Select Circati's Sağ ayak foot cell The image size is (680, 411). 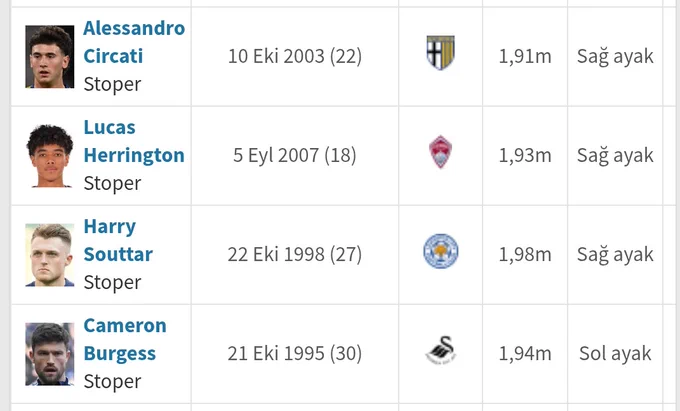click(x=615, y=56)
